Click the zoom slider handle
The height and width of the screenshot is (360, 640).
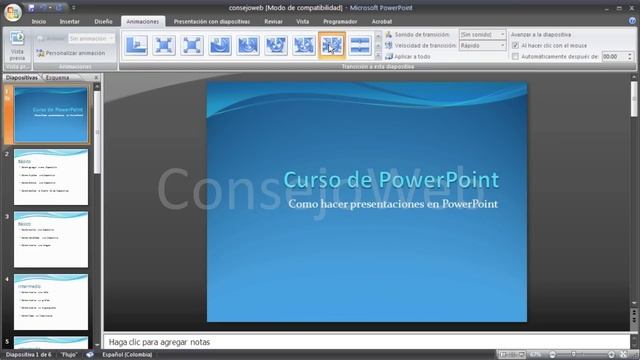pyautogui.click(x=573, y=355)
